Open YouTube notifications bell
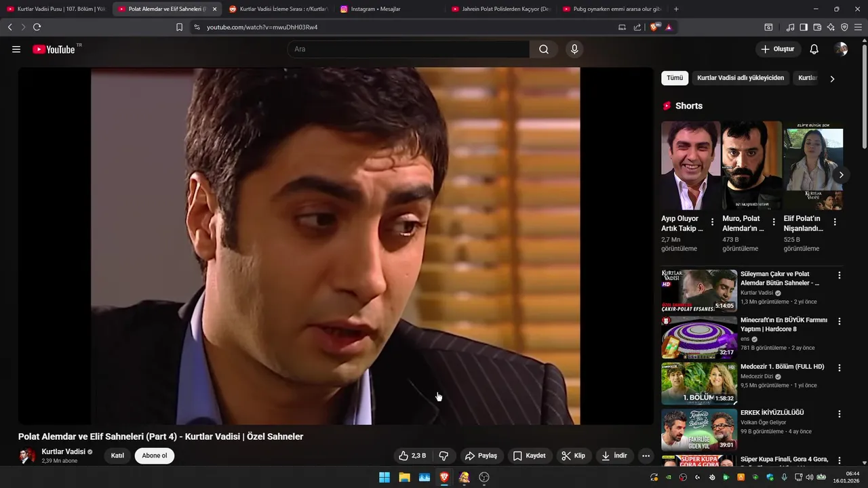This screenshot has height=488, width=868. click(x=814, y=49)
